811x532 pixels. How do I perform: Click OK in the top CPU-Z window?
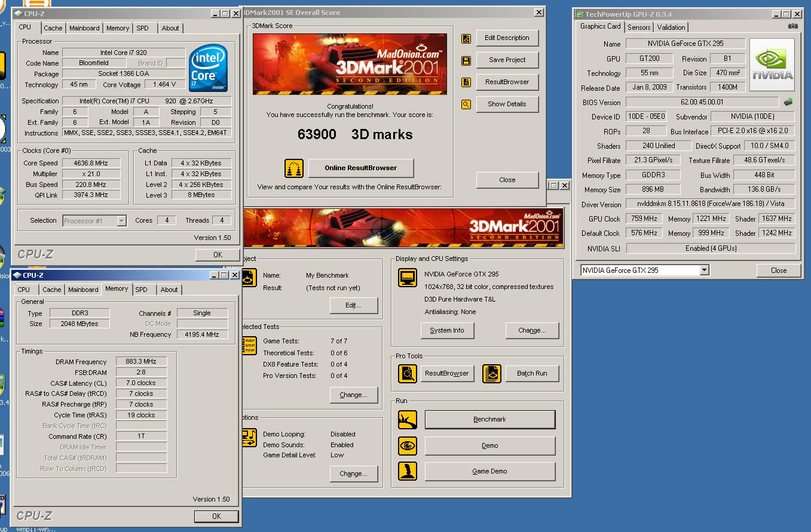tap(218, 255)
